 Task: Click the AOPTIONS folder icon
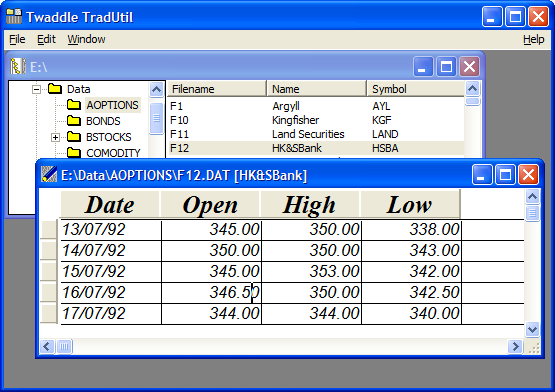(74, 105)
